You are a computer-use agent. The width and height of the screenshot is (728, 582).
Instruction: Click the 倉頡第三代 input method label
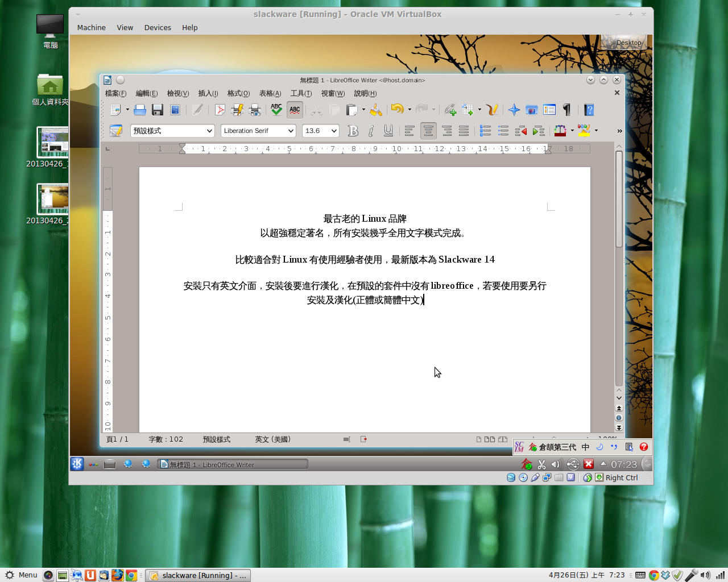(557, 447)
